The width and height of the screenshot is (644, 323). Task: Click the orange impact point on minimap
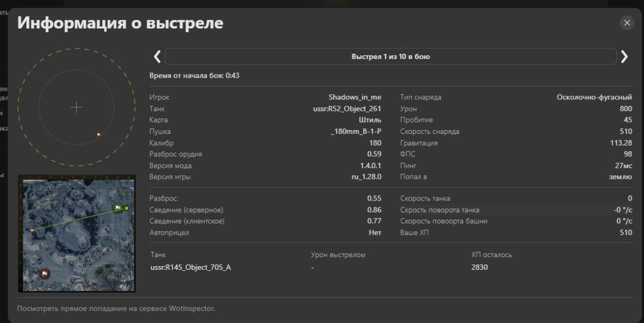(x=32, y=230)
